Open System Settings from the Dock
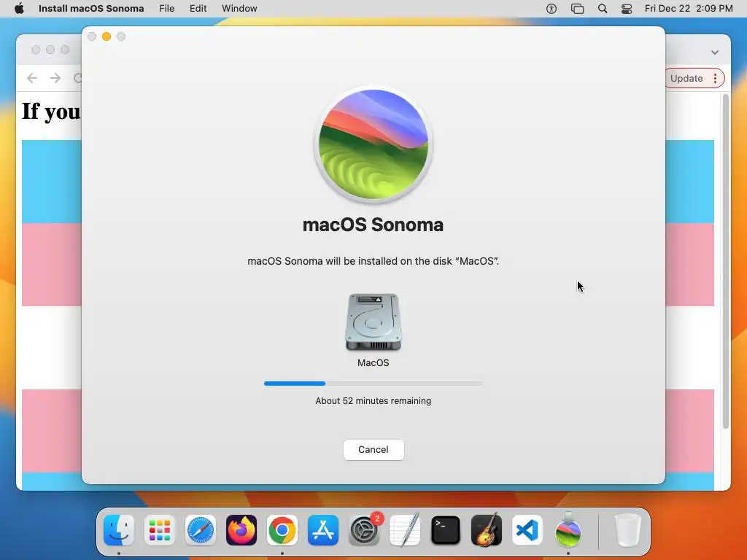747x560 pixels. [364, 530]
